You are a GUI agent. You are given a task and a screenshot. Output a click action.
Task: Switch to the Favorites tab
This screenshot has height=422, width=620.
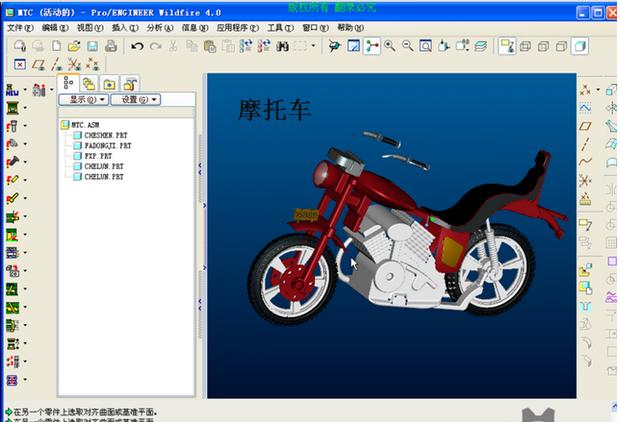pyautogui.click(x=109, y=84)
